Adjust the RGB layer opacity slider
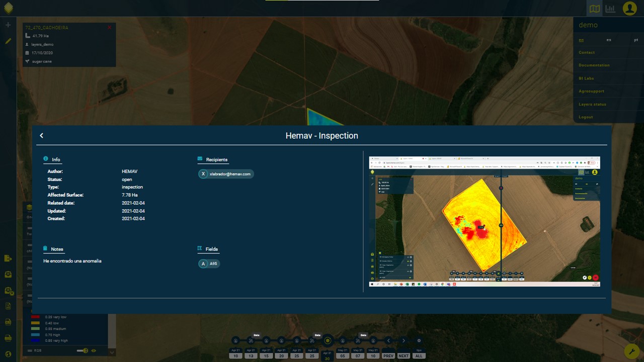This screenshot has width=644, height=362. point(83,350)
